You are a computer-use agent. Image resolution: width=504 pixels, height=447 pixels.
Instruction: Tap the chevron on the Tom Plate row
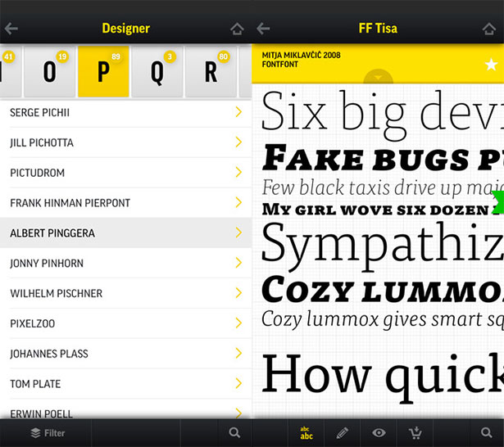pos(238,383)
